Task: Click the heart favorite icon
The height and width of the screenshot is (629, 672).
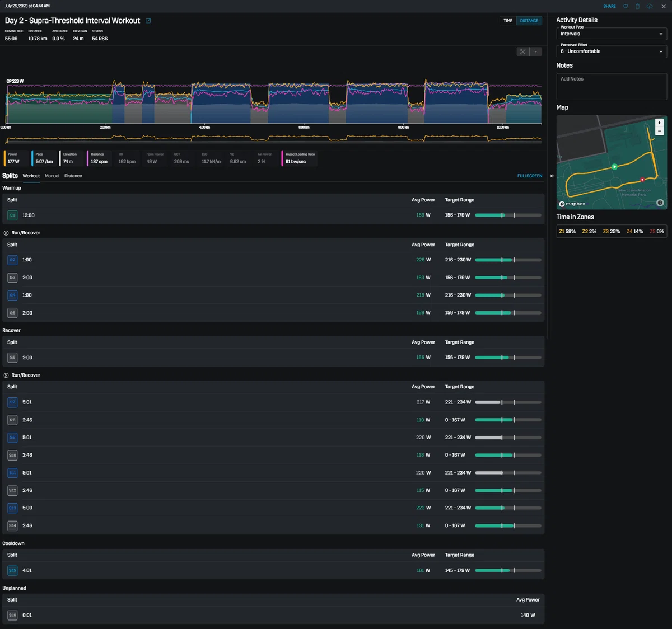Action: (626, 6)
